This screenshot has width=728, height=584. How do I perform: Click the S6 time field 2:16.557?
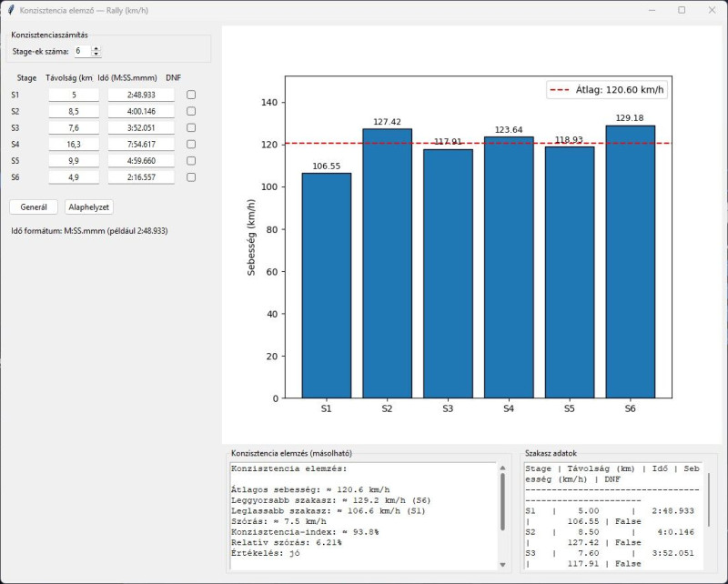(x=141, y=177)
